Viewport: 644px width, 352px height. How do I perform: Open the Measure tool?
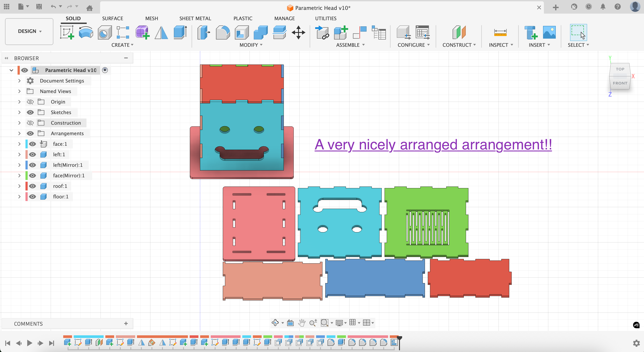(500, 32)
